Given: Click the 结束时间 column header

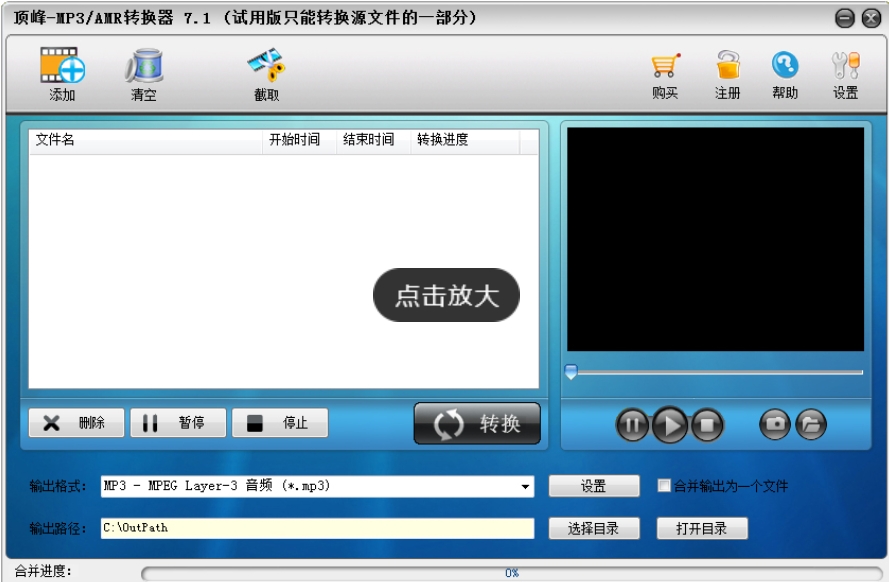Looking at the screenshot, I should pos(374,140).
